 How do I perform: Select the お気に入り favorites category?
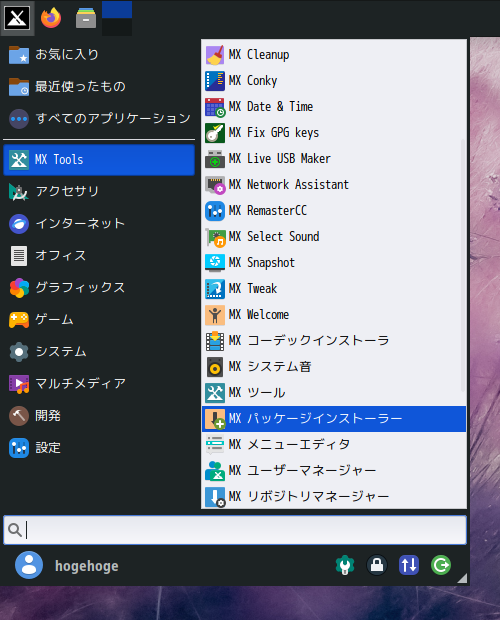99,55
